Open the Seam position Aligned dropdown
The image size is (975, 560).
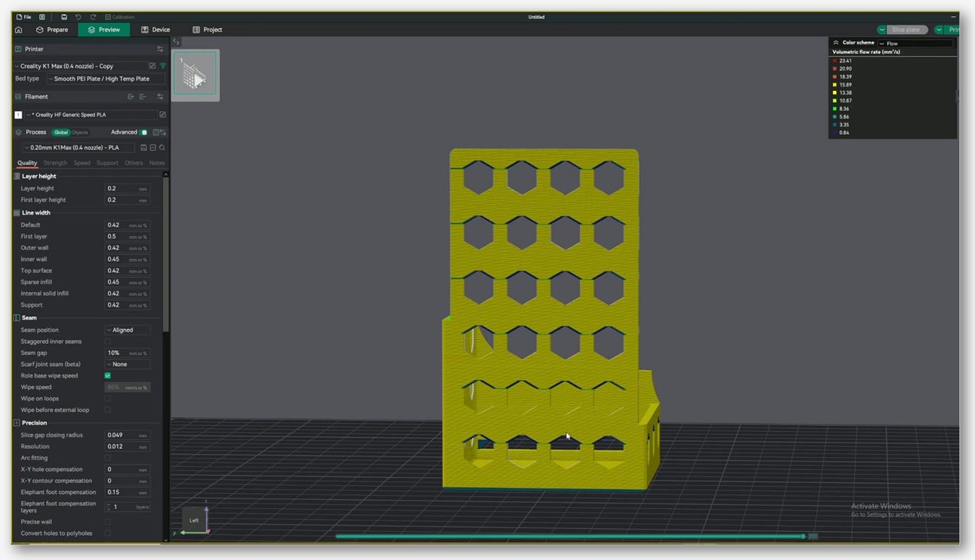(127, 330)
